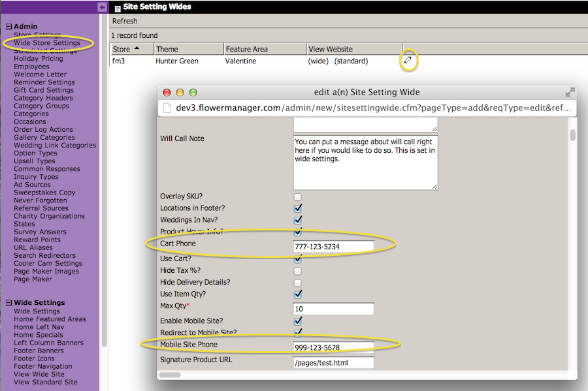Click the yellow minimize button on popup
Viewport: 588px width, 391px height.
click(x=180, y=93)
